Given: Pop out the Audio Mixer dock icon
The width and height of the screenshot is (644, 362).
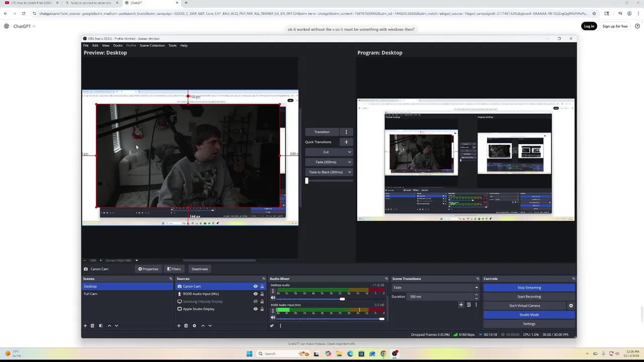Looking at the screenshot, I should (386, 279).
